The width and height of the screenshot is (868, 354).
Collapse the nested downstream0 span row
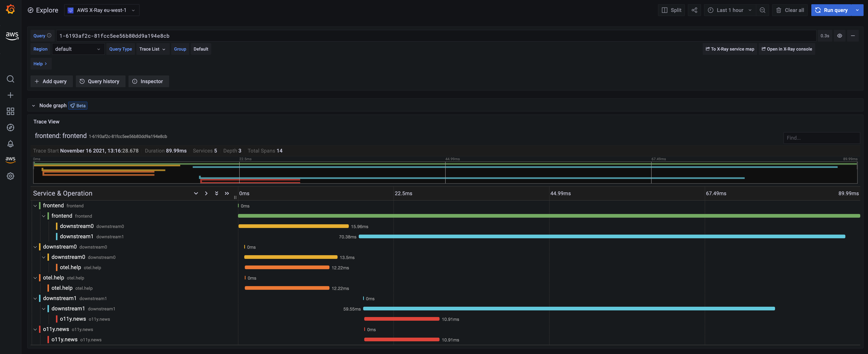click(43, 257)
